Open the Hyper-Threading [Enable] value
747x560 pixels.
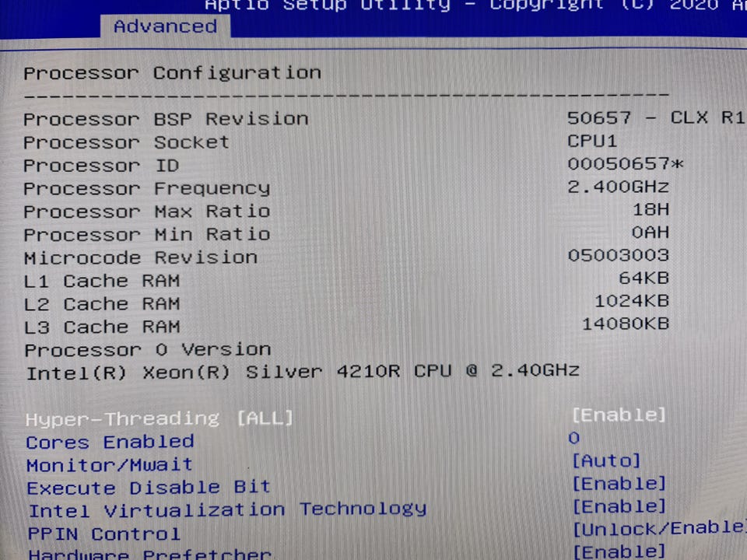(x=619, y=415)
